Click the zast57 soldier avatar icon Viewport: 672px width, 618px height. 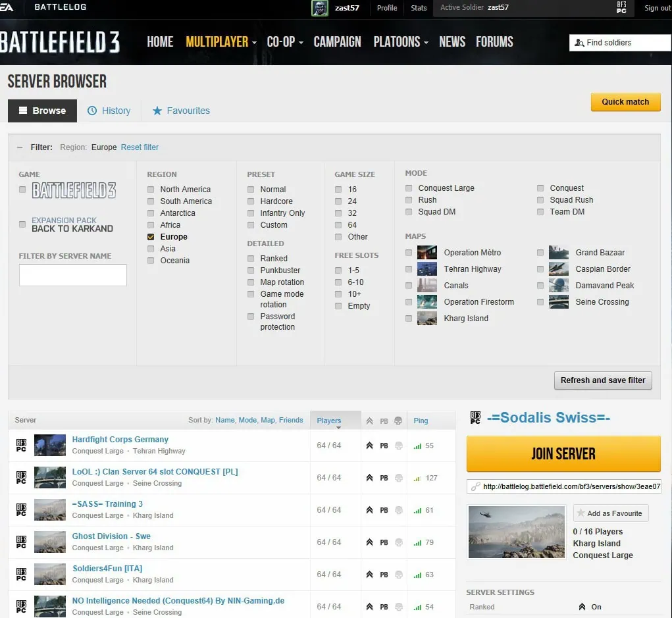320,8
